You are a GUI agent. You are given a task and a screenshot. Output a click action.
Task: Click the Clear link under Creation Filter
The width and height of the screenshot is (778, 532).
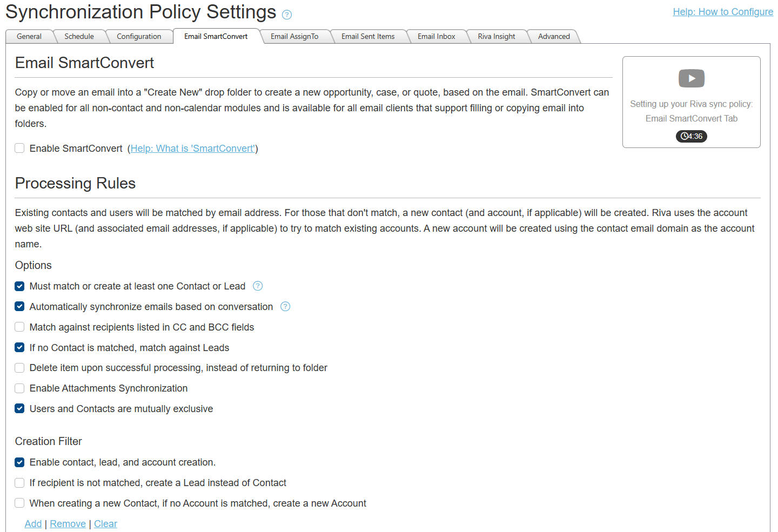pos(105,523)
